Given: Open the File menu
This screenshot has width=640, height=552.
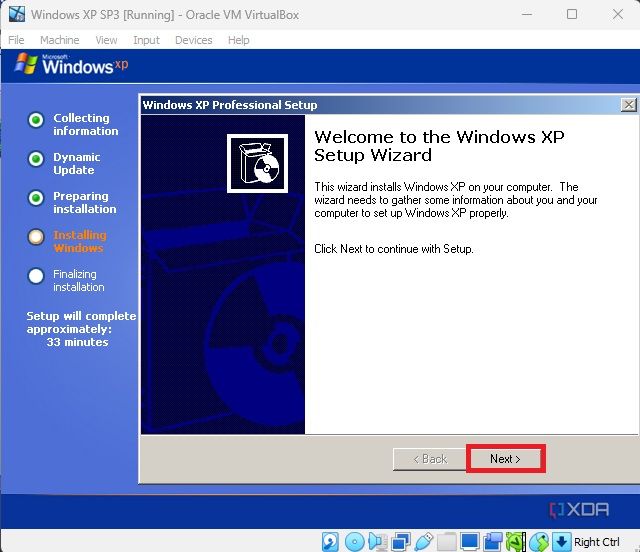Looking at the screenshot, I should (x=16, y=40).
